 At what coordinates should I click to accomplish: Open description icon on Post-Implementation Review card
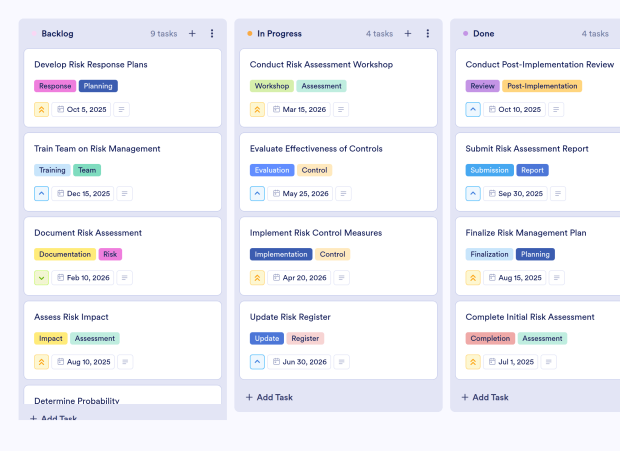556,109
